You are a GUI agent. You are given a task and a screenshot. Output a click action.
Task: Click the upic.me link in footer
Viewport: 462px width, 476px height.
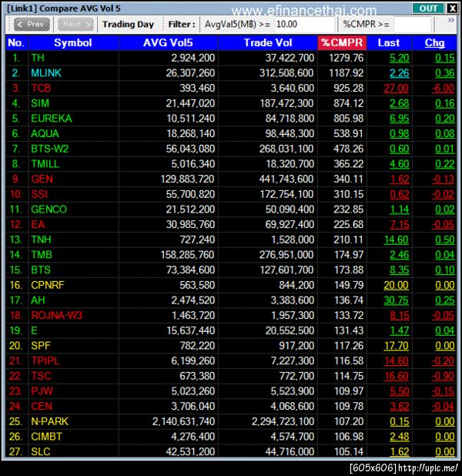(x=427, y=468)
